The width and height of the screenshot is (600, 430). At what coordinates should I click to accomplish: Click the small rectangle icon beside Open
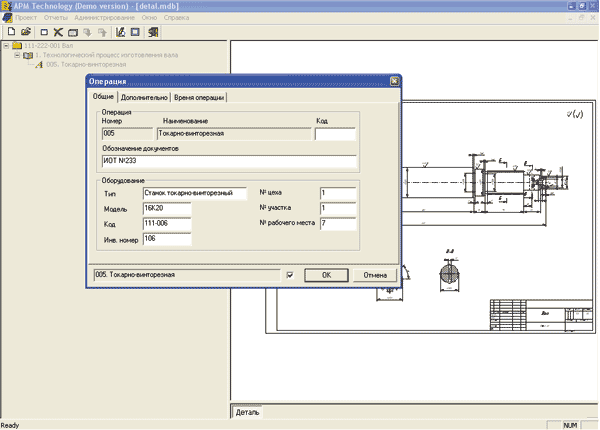(x=43, y=32)
